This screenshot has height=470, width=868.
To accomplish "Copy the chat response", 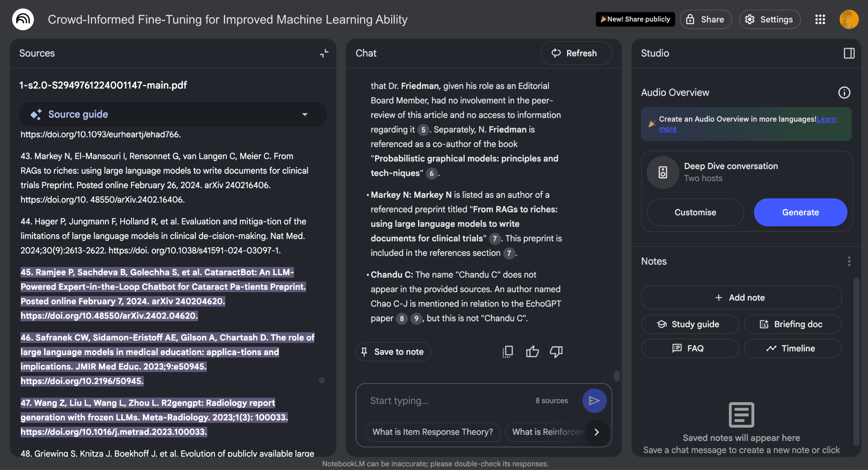I will point(508,352).
